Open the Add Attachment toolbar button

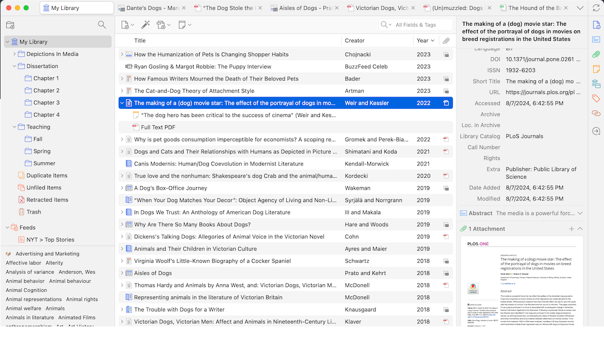click(164, 25)
